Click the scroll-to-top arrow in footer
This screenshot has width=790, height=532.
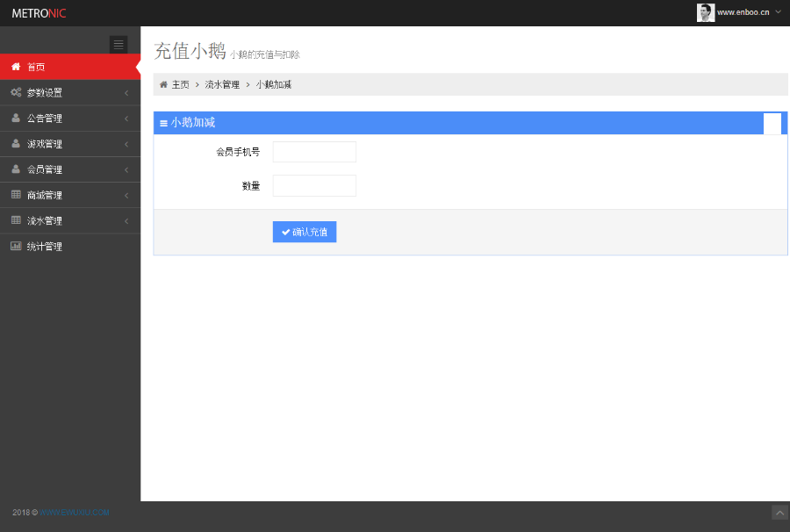click(780, 513)
